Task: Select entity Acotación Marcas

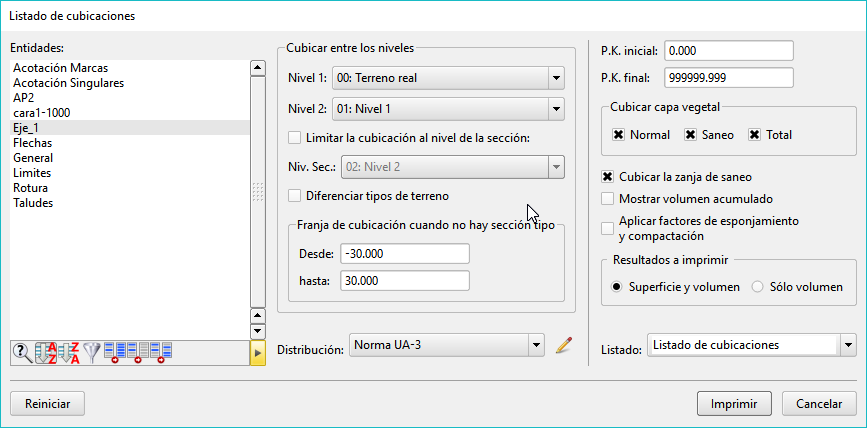Action: pos(129,68)
